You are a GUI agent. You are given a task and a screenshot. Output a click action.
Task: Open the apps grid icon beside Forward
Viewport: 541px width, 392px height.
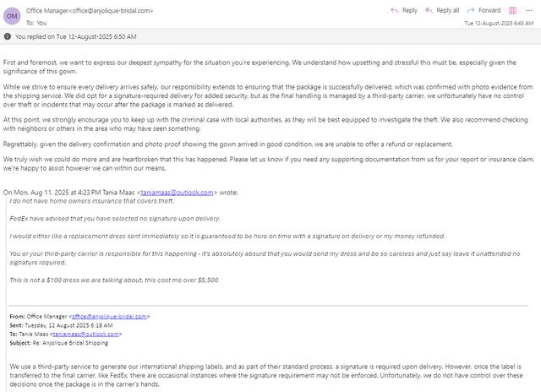coord(513,10)
